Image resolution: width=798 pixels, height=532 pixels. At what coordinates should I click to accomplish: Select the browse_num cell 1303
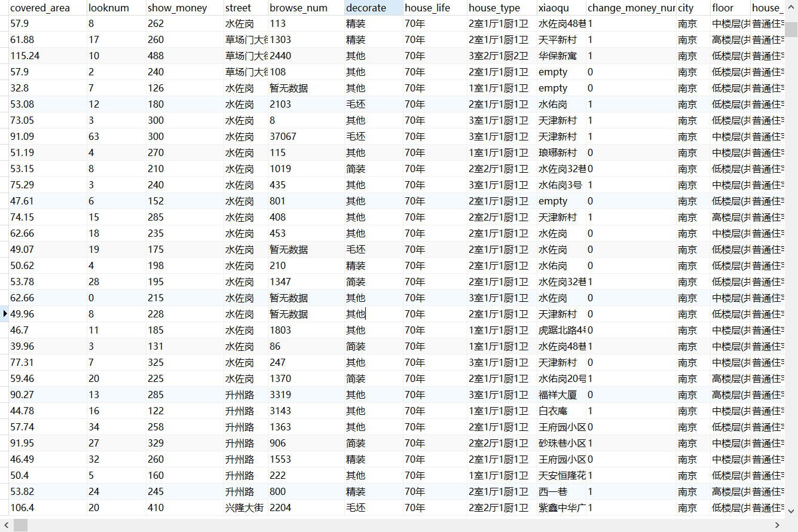coord(306,39)
